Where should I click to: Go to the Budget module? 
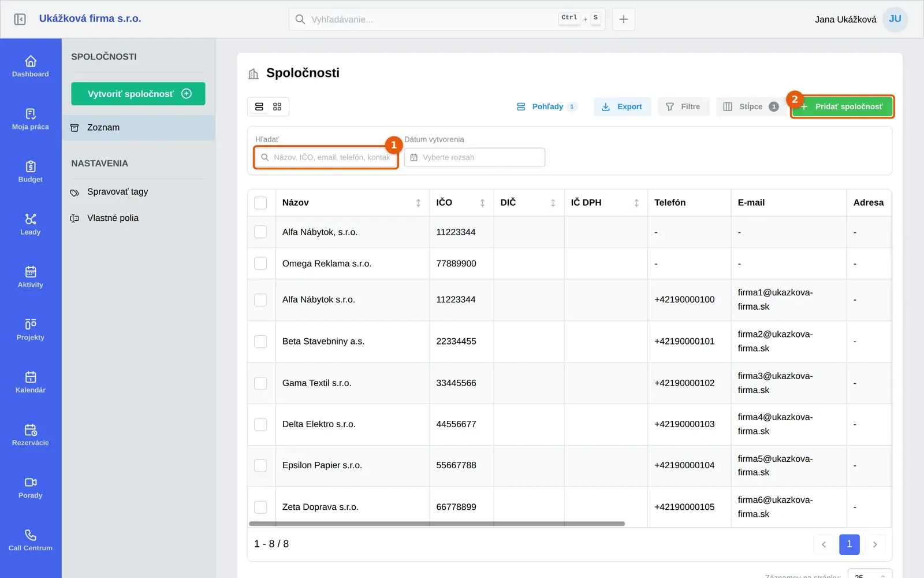click(x=31, y=171)
